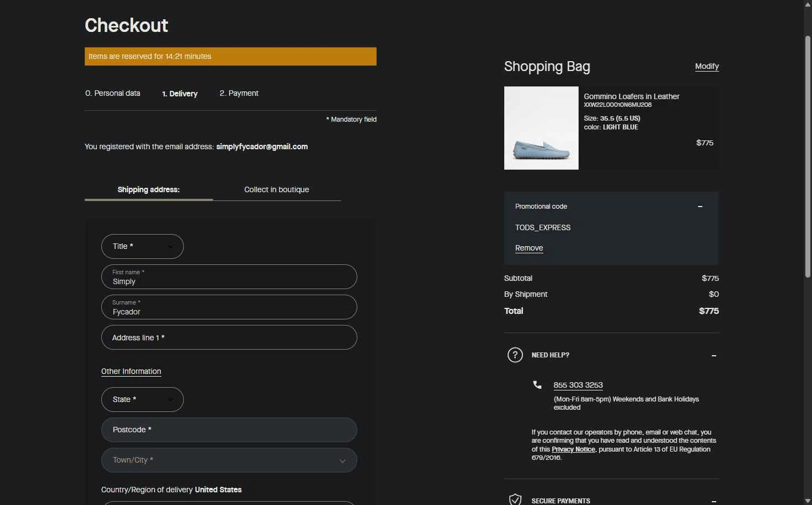Viewport: 812px width, 505px height.
Task: Open the Title dropdown
Action: point(143,246)
